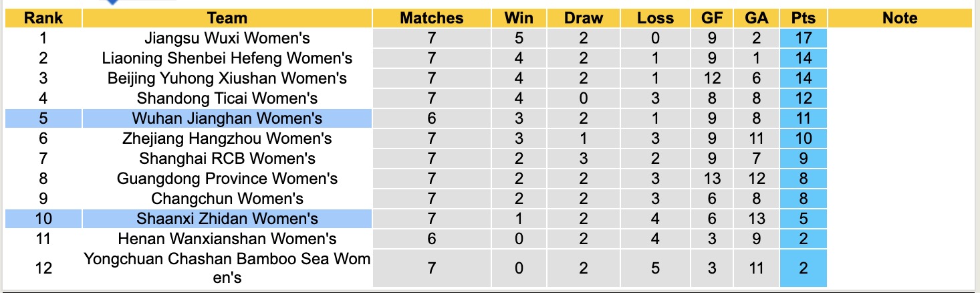This screenshot has height=293, width=980.
Task: Click the Win column header
Action: pyautogui.click(x=519, y=18)
